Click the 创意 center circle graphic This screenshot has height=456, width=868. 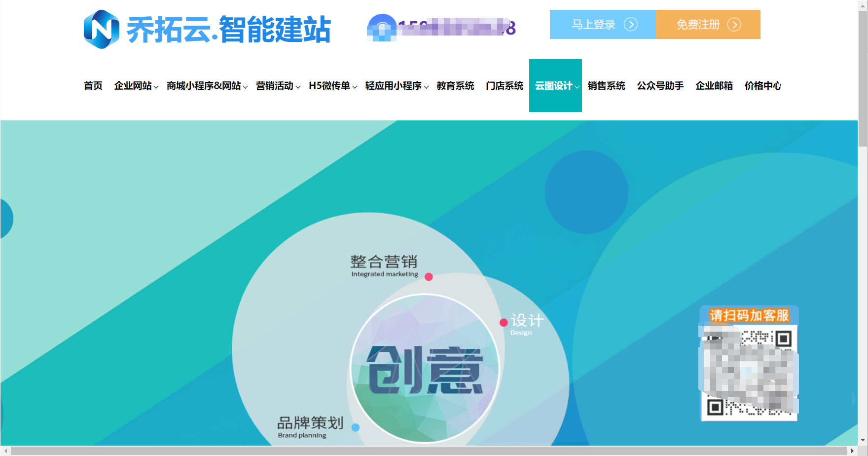(x=425, y=369)
